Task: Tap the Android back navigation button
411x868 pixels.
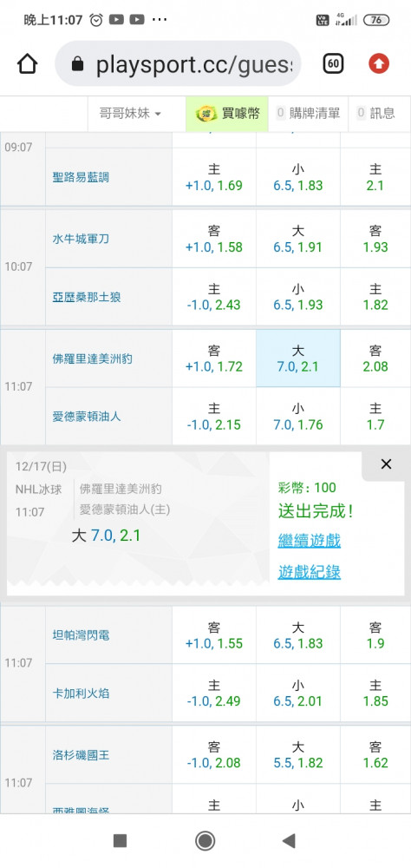Action: pyautogui.click(x=289, y=841)
